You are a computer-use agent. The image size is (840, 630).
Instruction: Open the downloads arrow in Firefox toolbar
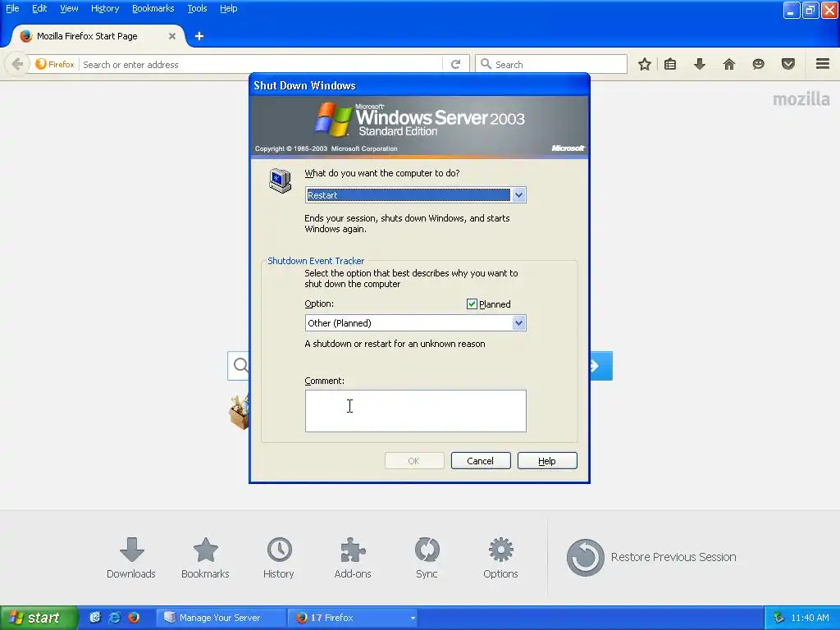click(x=700, y=64)
